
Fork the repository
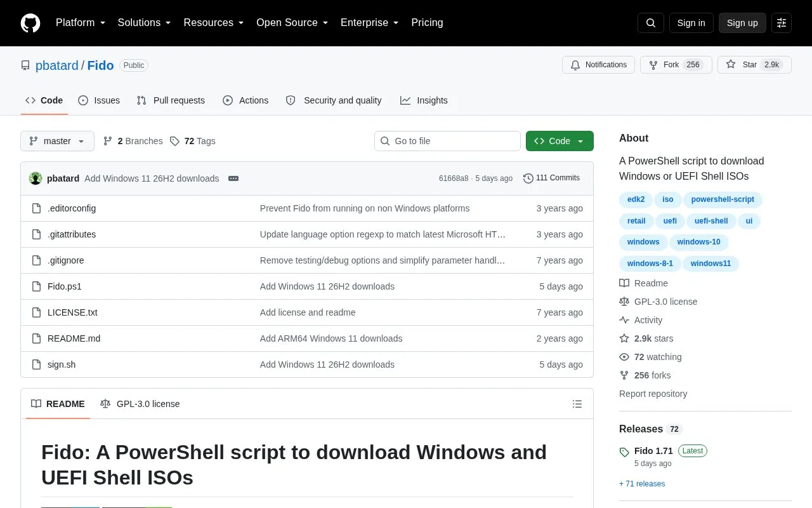pyautogui.click(x=676, y=65)
